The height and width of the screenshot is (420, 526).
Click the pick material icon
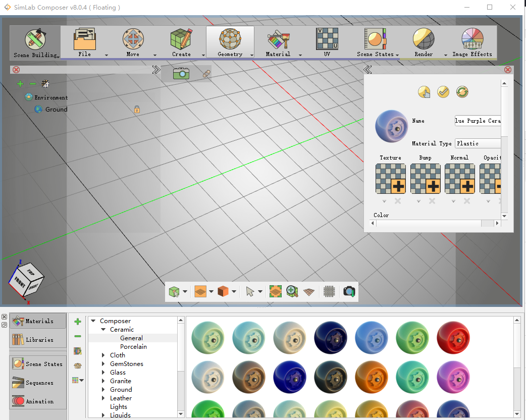(424, 92)
